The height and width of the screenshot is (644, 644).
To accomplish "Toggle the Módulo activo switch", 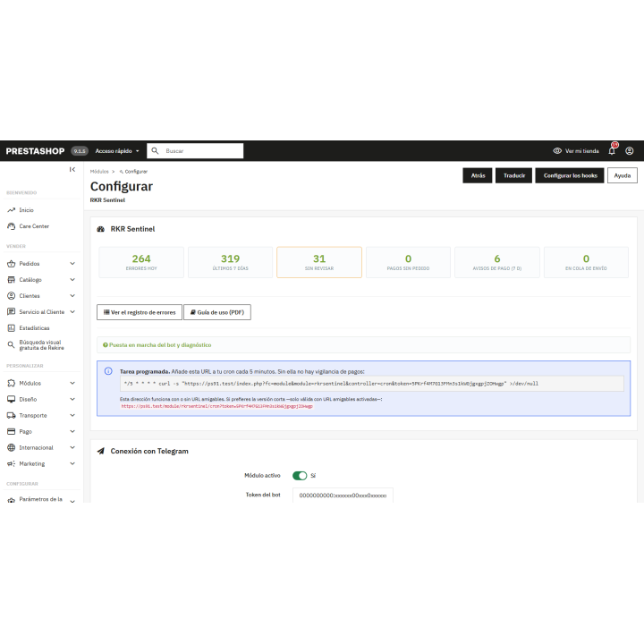I will click(300, 476).
